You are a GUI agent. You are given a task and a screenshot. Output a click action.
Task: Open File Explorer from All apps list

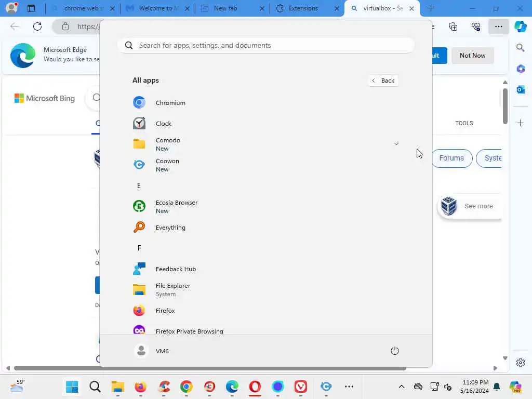point(264,290)
